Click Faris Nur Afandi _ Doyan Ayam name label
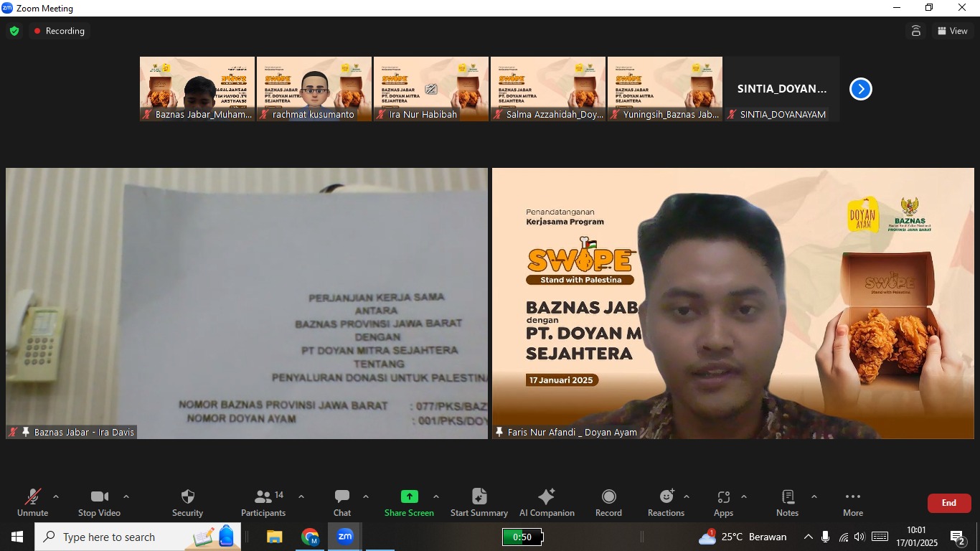980x551 pixels. 572,433
